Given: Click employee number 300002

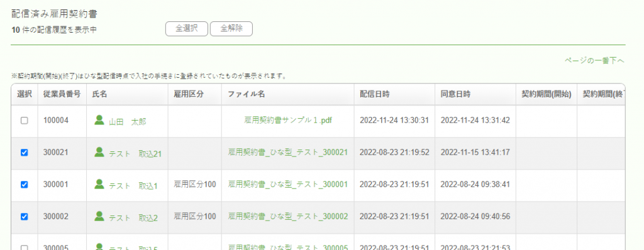Looking at the screenshot, I should (x=55, y=216).
